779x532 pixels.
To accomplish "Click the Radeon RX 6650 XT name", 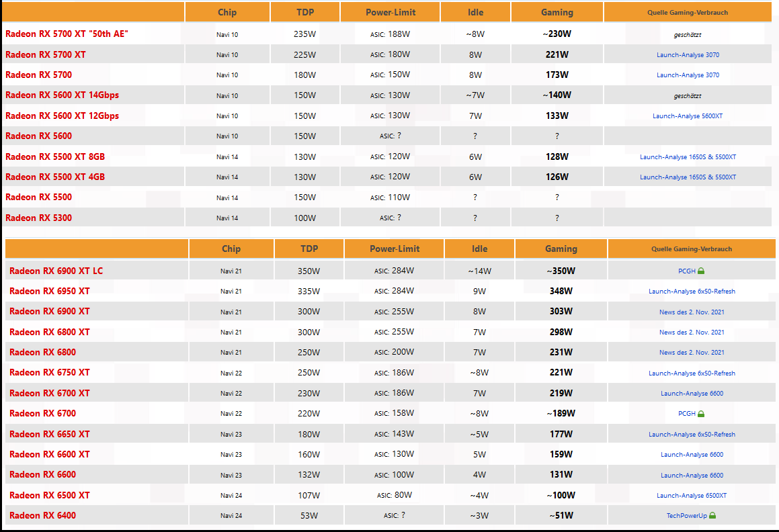I will [50, 434].
